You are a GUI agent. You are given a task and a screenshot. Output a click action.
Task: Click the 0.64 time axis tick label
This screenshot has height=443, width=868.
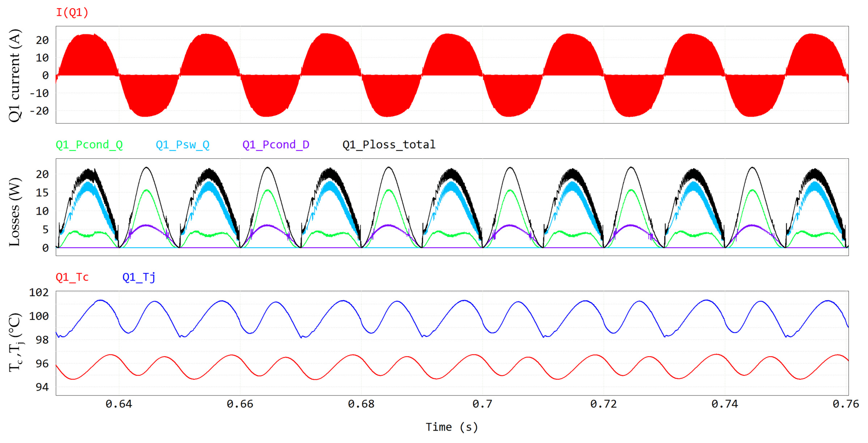(x=119, y=404)
